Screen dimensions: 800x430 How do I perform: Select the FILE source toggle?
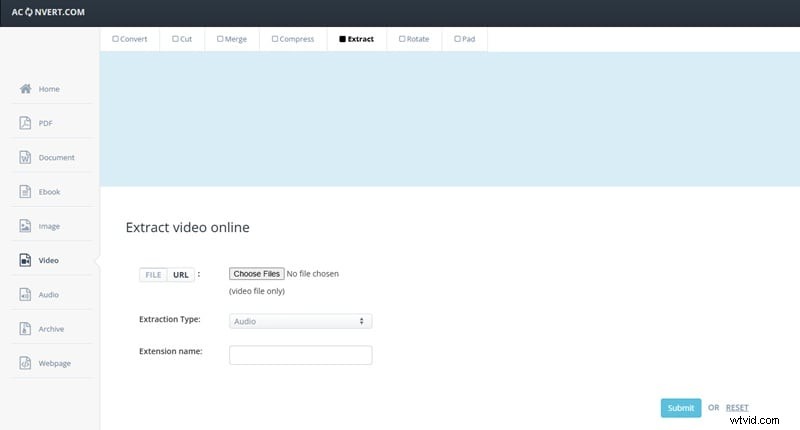(153, 275)
